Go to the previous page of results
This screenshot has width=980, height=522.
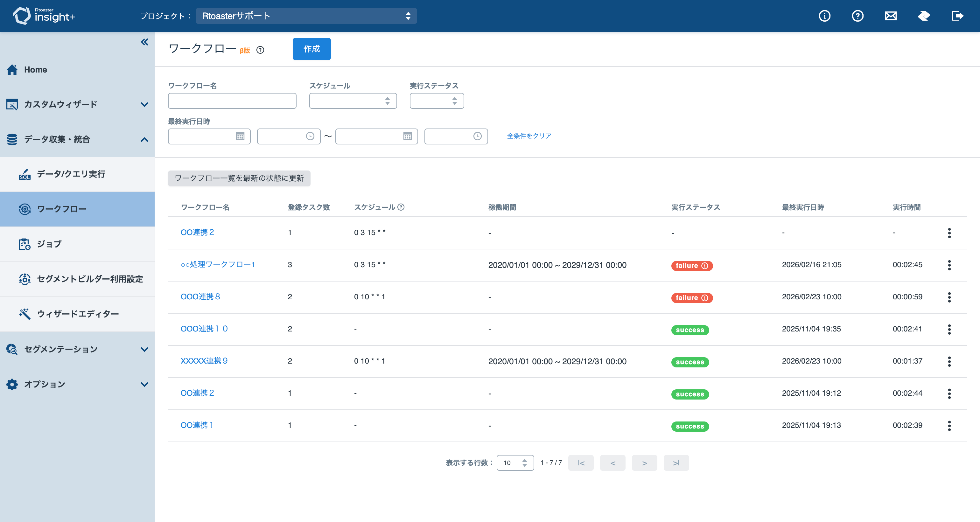612,463
